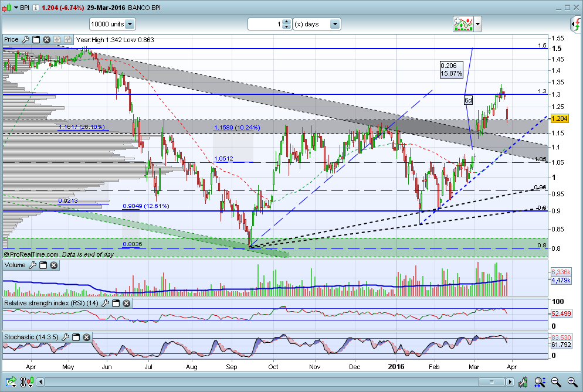Zoom out of the chart
583x392 pixels.
(556, 381)
